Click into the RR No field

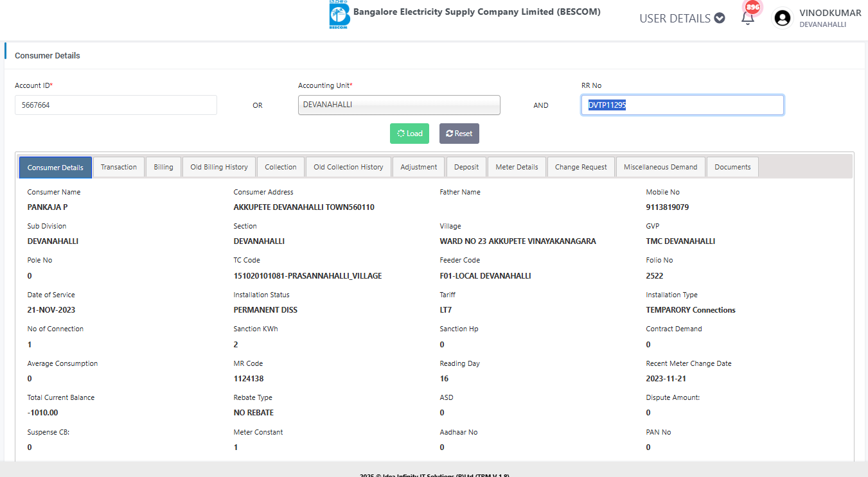682,105
